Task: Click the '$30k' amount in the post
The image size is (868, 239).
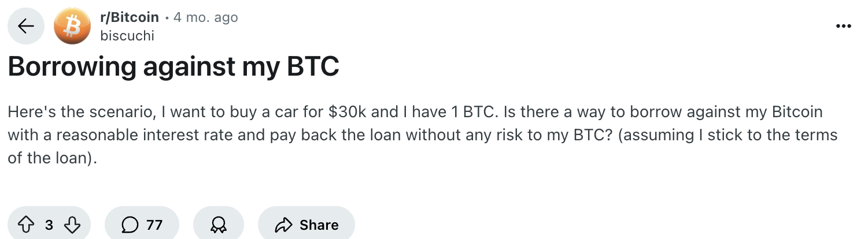Action: pyautogui.click(x=345, y=111)
